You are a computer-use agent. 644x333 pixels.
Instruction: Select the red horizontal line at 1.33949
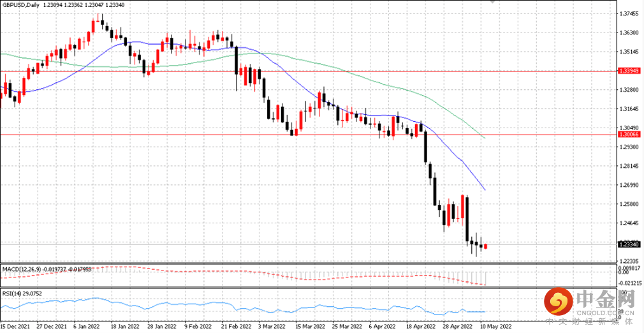pos(308,71)
